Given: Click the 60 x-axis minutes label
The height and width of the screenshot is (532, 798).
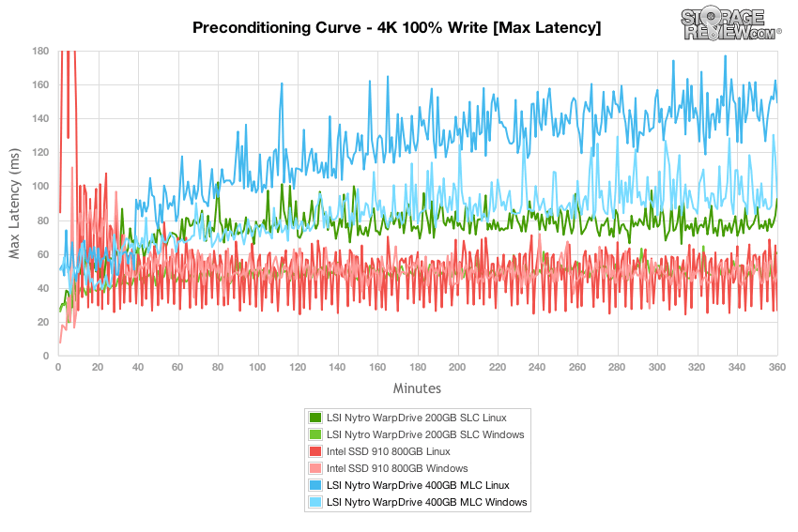Looking at the screenshot, I should coord(177,367).
